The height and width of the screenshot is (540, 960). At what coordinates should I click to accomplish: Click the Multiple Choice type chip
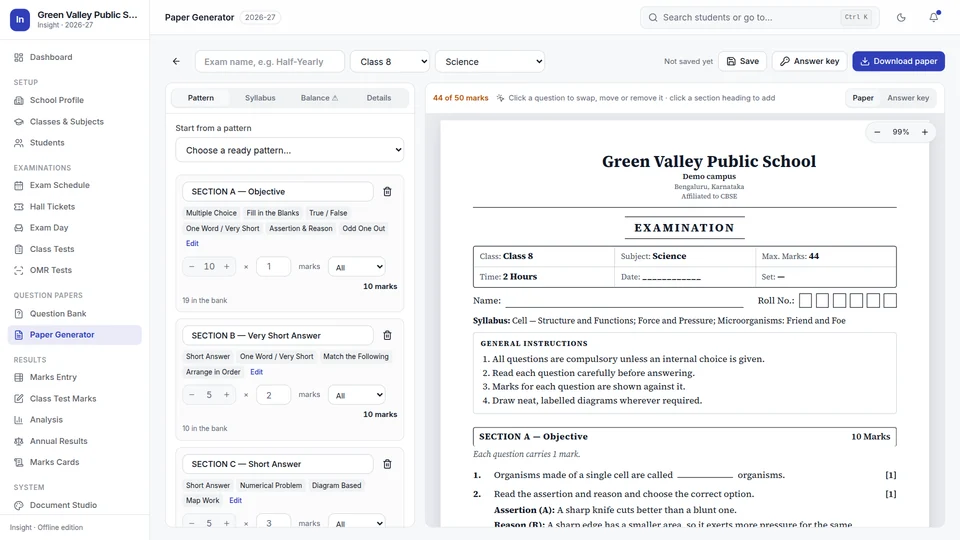[211, 213]
